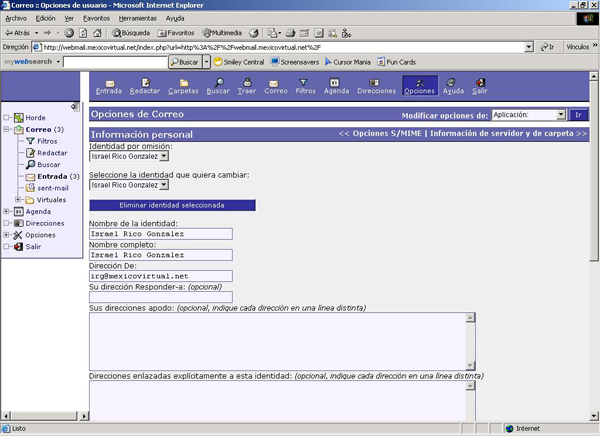The image size is (600, 436).
Task: Click the browser stop button icon
Action: tap(69, 33)
